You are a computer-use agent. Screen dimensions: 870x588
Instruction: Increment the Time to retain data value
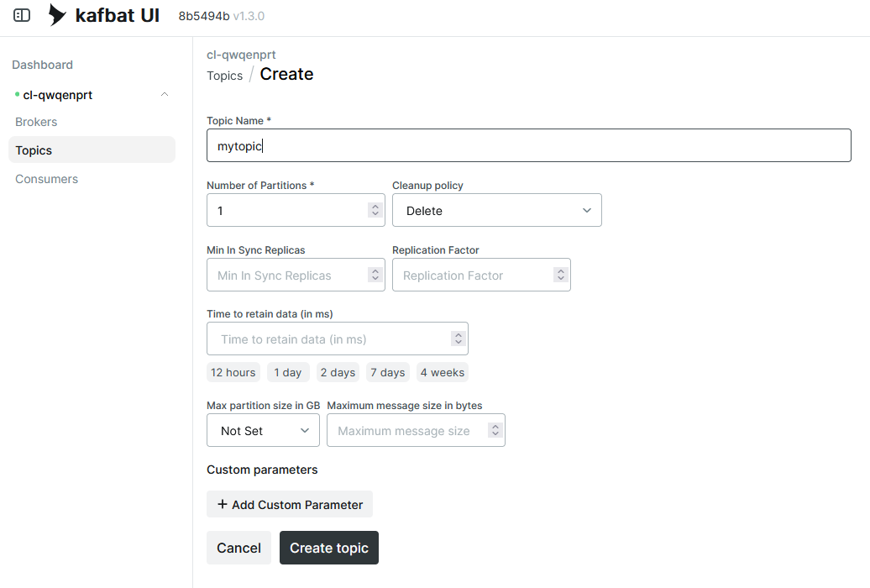coord(458,333)
